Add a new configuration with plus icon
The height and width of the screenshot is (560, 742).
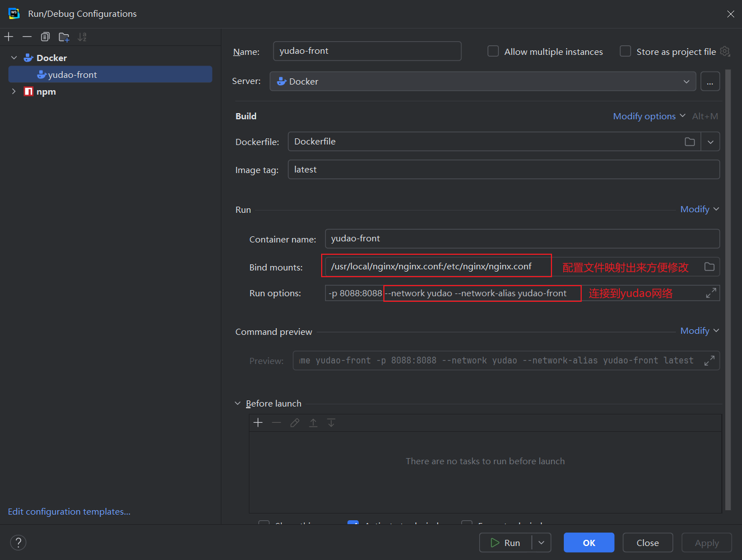[x=9, y=37]
